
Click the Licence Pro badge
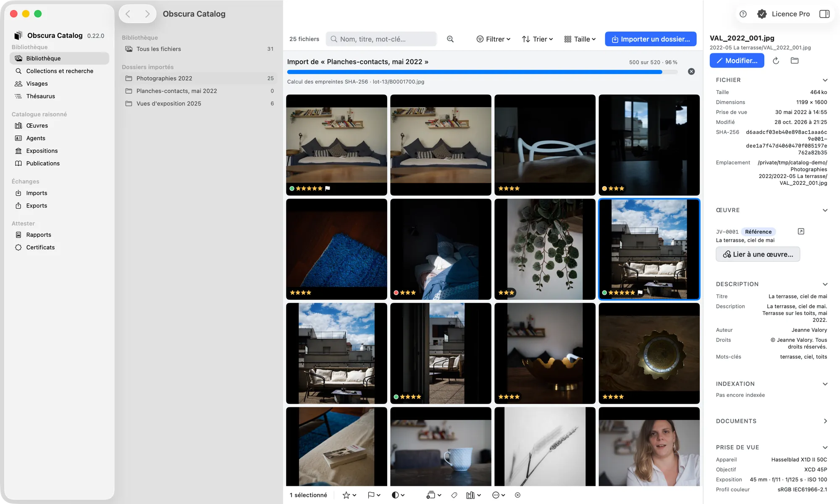pyautogui.click(x=783, y=14)
